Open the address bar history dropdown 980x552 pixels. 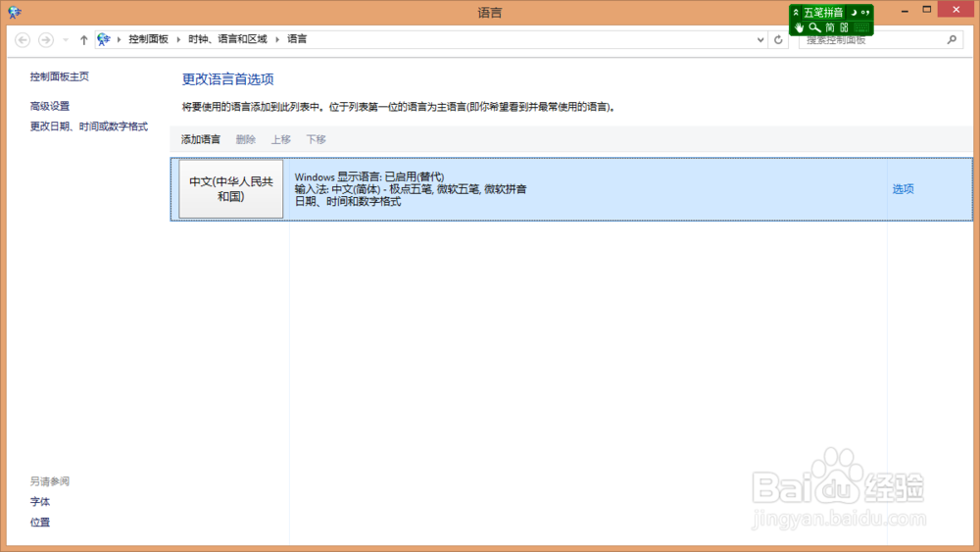[760, 40]
